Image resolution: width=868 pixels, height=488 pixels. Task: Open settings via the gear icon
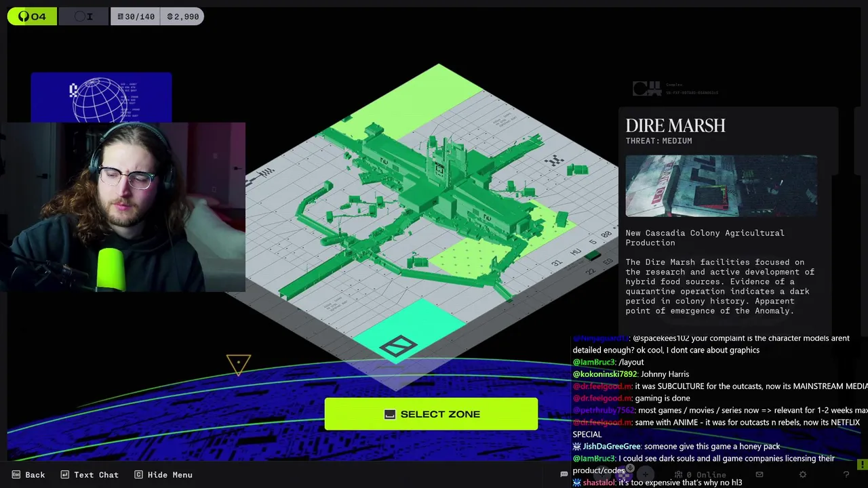803,474
